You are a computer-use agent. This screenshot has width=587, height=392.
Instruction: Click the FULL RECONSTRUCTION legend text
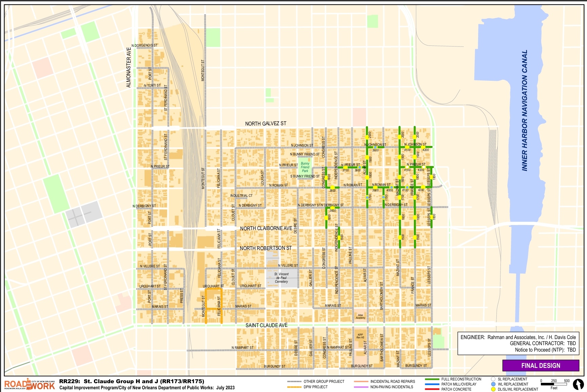[461, 379]
